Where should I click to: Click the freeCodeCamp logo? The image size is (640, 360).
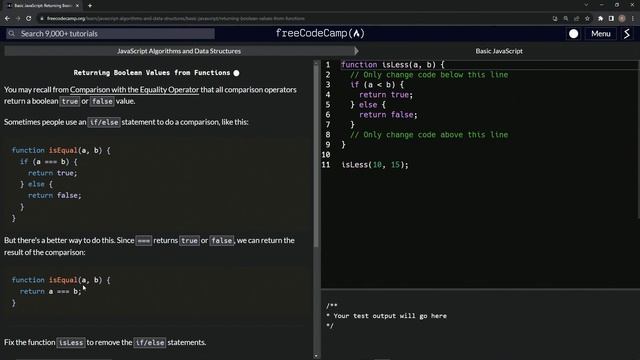pyautogui.click(x=320, y=33)
